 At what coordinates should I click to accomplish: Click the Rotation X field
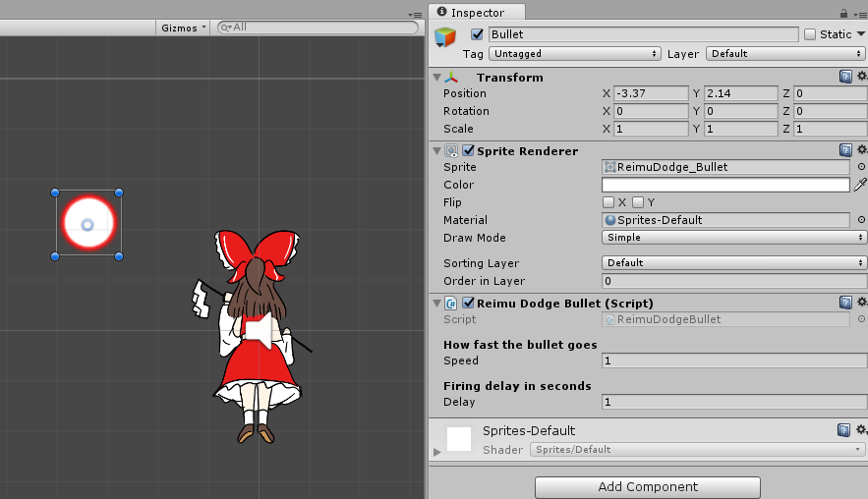(651, 111)
